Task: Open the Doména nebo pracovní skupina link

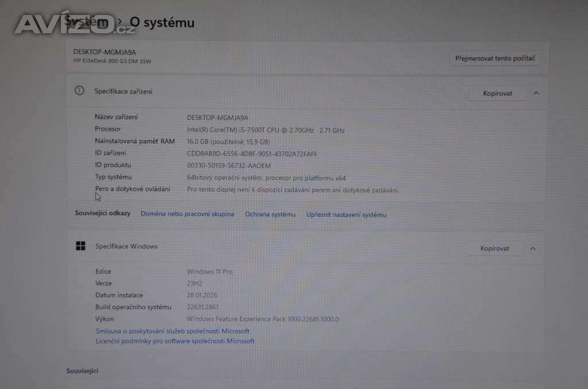Action: coord(187,214)
